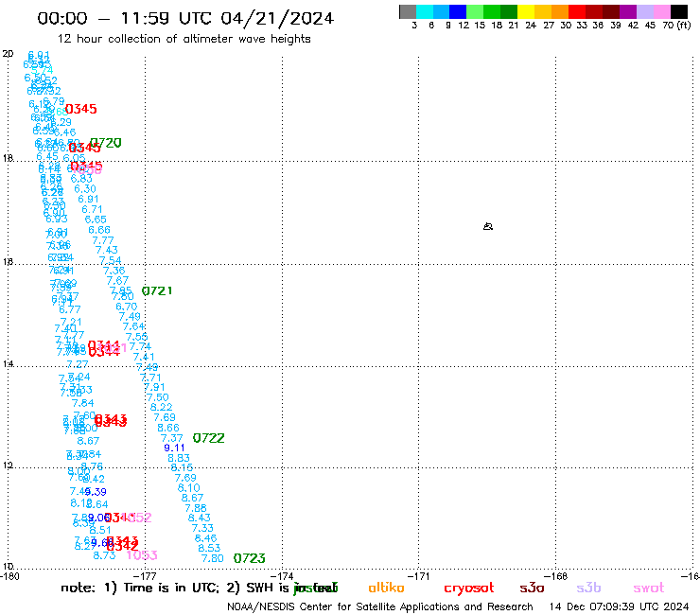The height and width of the screenshot is (615, 700).
Task: Click the lavender swatch in the color legend
Action: point(644,12)
